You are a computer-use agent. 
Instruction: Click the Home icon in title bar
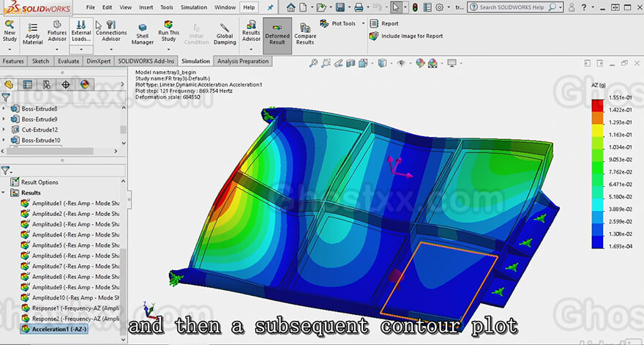pos(291,7)
